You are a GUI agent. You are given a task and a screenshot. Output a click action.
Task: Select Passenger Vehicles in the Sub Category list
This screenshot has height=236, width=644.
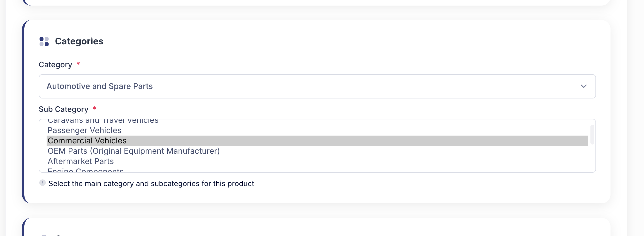pos(85,130)
